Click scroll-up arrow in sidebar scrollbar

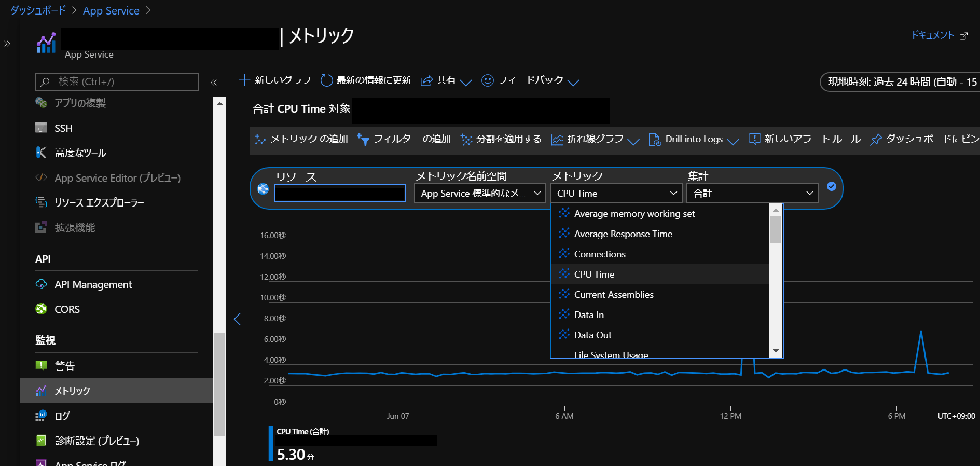point(219,103)
